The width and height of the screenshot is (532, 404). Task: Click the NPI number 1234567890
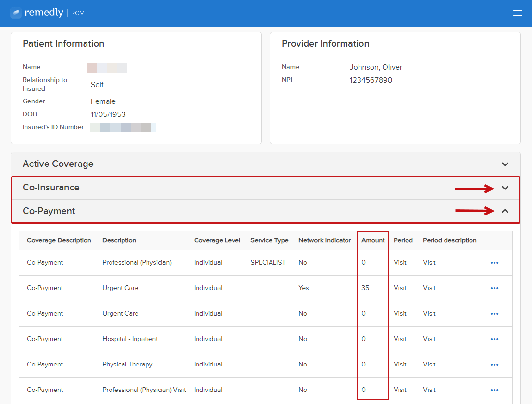tap(371, 80)
